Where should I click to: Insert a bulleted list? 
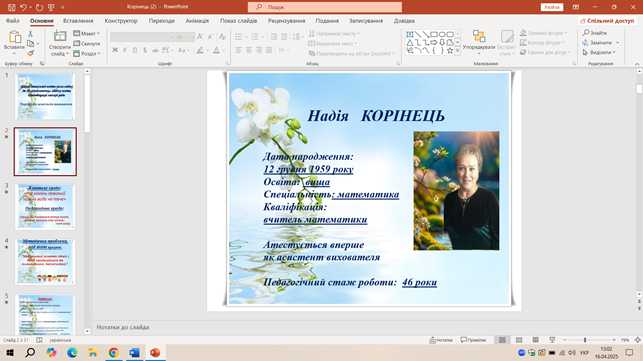click(238, 37)
